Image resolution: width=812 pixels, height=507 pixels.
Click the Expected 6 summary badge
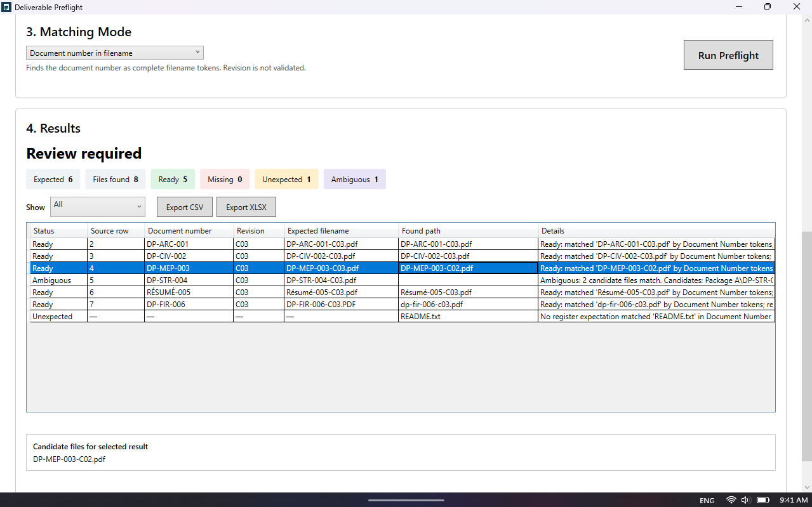[53, 180]
